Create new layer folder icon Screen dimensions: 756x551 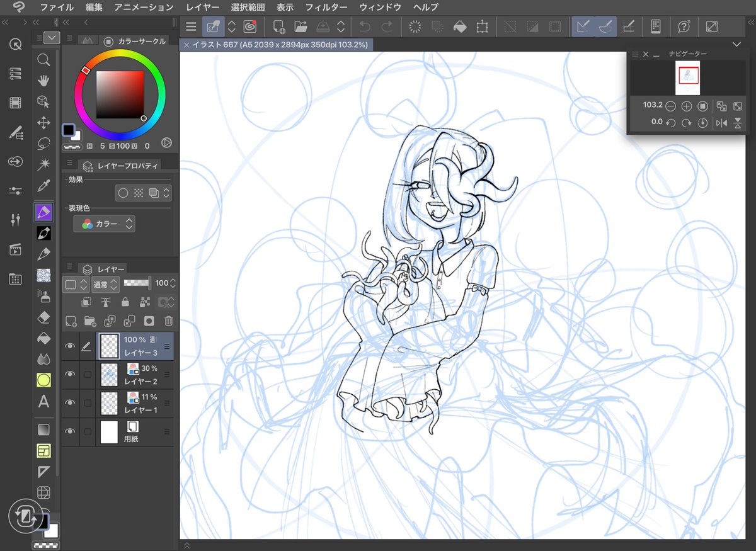(x=90, y=321)
